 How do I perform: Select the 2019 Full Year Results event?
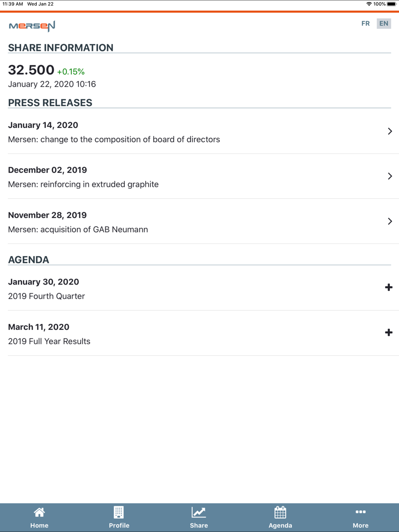(x=49, y=341)
